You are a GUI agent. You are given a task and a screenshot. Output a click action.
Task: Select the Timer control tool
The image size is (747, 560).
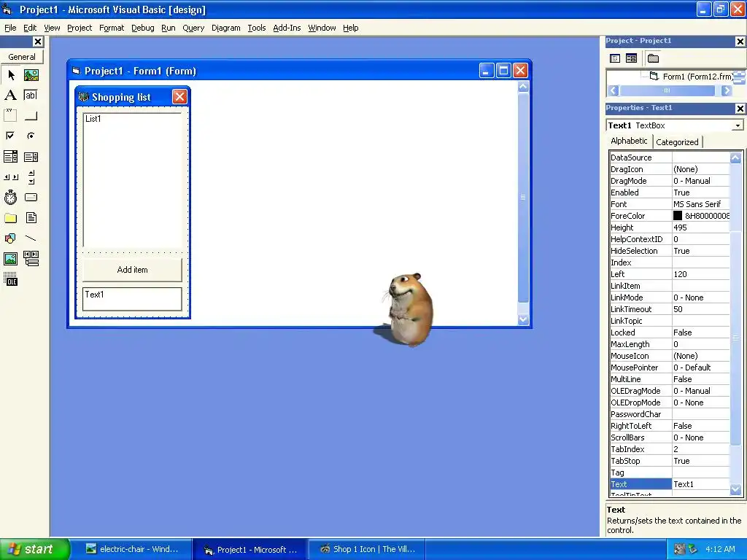click(x=11, y=197)
